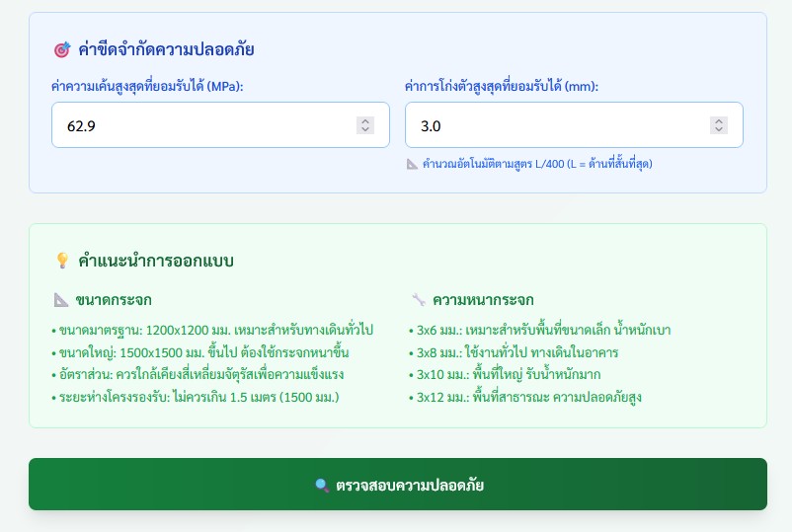Click the ระยะห่างโครงรองรับ 1.5 เมตร line
The image size is (792, 532).
[200, 397]
